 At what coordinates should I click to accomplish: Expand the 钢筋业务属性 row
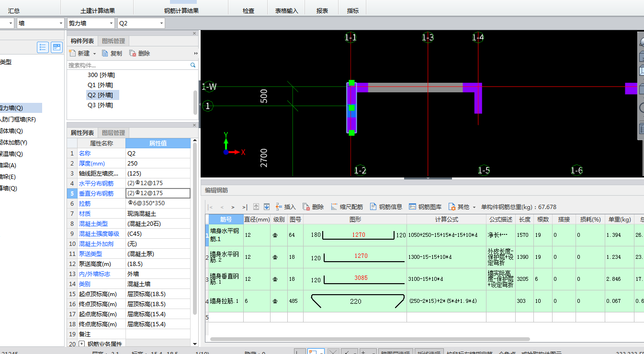[81, 344]
